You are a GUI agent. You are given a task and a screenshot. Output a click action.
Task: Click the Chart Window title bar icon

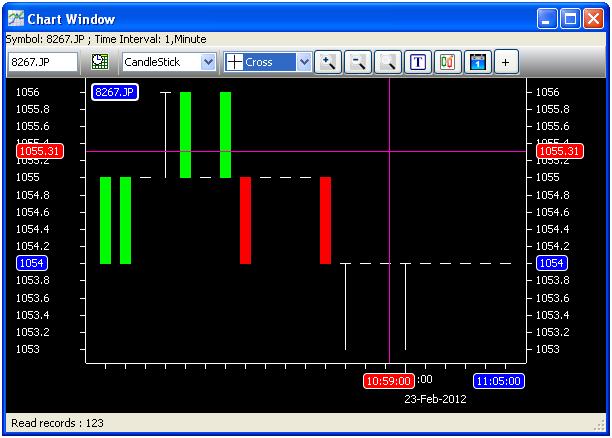(15, 19)
